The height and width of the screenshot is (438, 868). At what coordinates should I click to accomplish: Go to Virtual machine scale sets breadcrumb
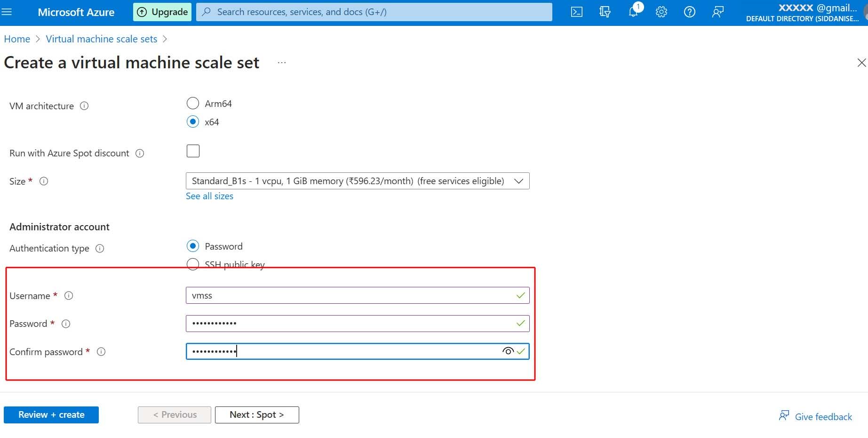click(102, 39)
